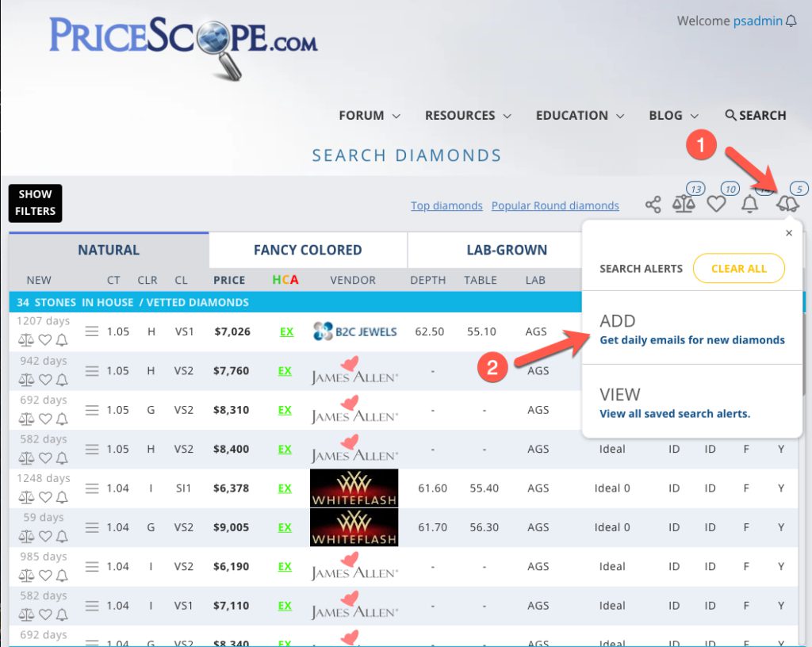Click the B2C Jewels vendor logo
Viewport: 812px width, 647px height.
(355, 331)
